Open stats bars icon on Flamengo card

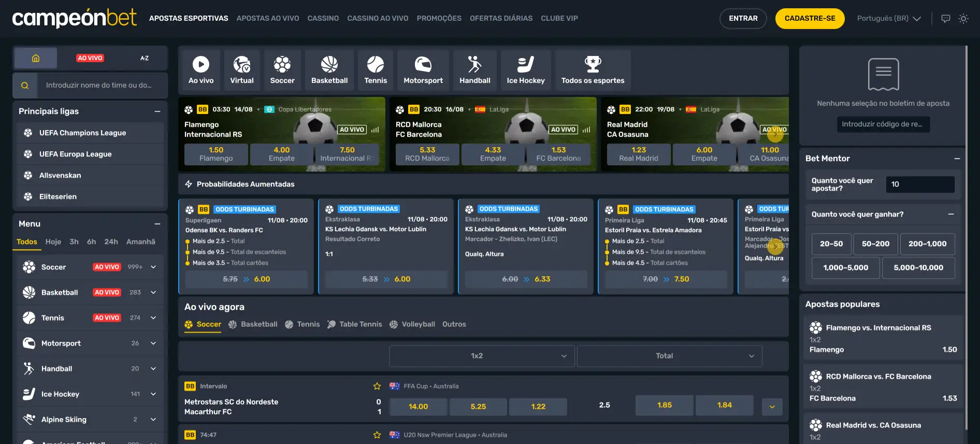pyautogui.click(x=375, y=130)
